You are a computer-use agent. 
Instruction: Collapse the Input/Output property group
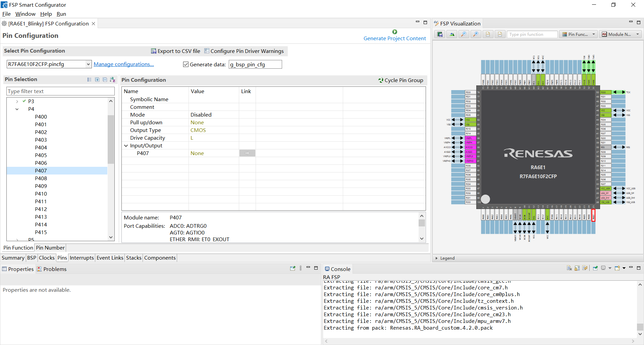pyautogui.click(x=126, y=146)
